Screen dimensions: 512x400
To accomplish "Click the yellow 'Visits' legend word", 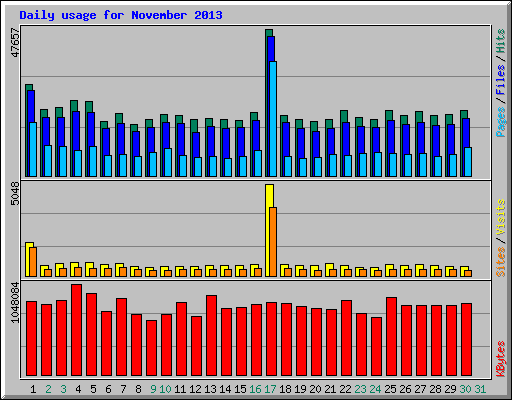I will point(501,218).
